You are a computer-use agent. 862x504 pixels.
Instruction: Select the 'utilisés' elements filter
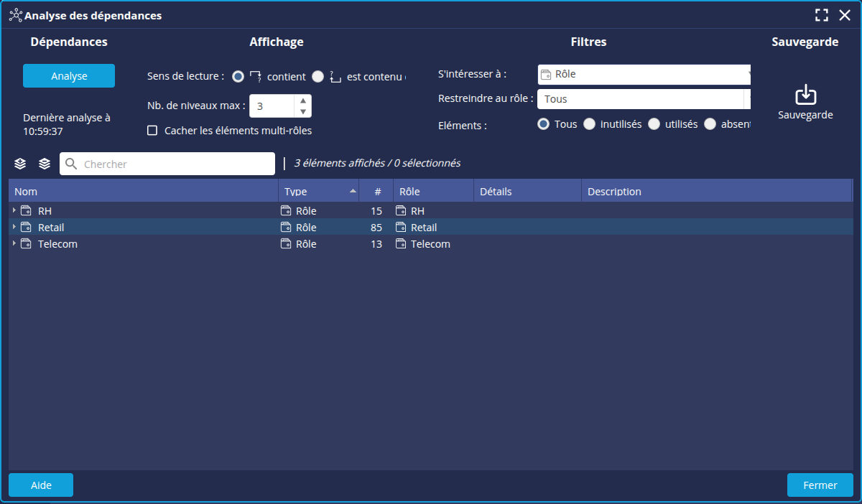tap(654, 124)
